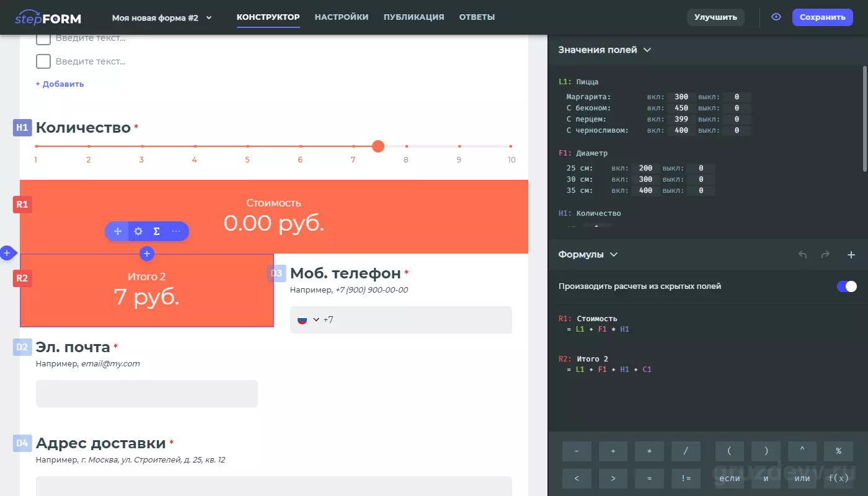Image resolution: width=868 pixels, height=496 pixels.
Task: Insert a closing parenthesis
Action: point(766,451)
